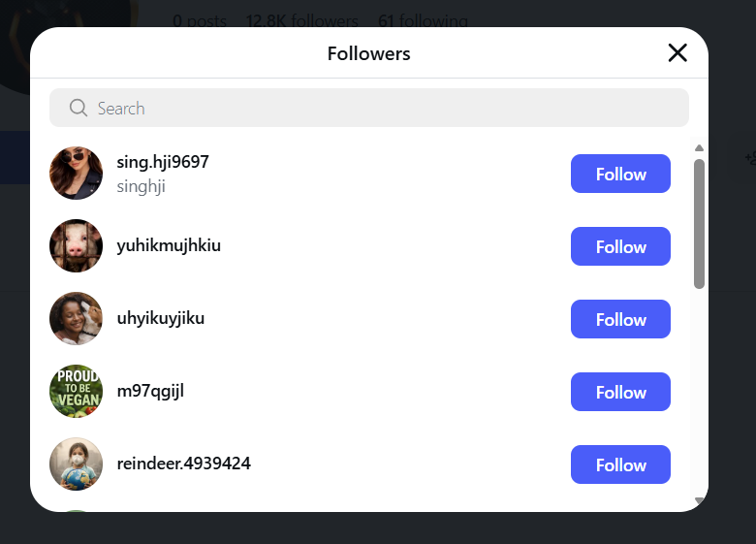Go to uhyikuyjiku's username link
756x544 pixels.
tap(161, 318)
